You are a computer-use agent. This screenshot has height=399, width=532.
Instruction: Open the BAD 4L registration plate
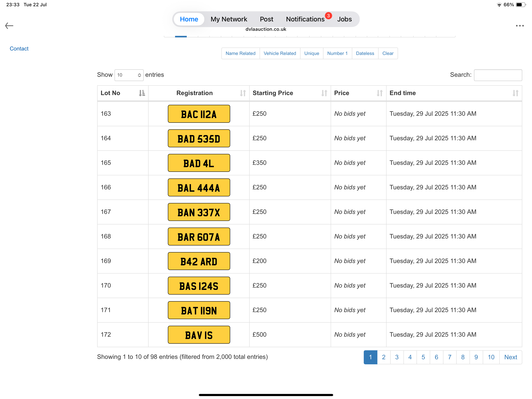[x=199, y=163]
